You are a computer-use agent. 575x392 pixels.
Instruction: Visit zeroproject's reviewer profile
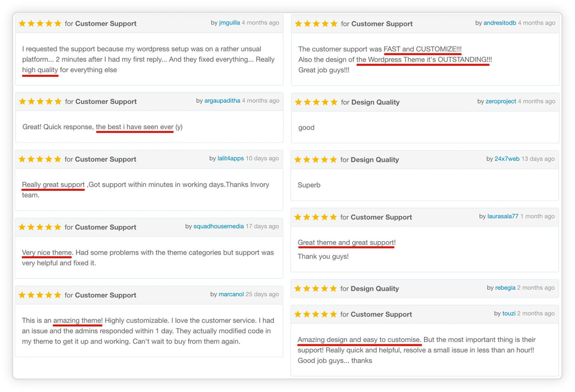[x=501, y=101]
